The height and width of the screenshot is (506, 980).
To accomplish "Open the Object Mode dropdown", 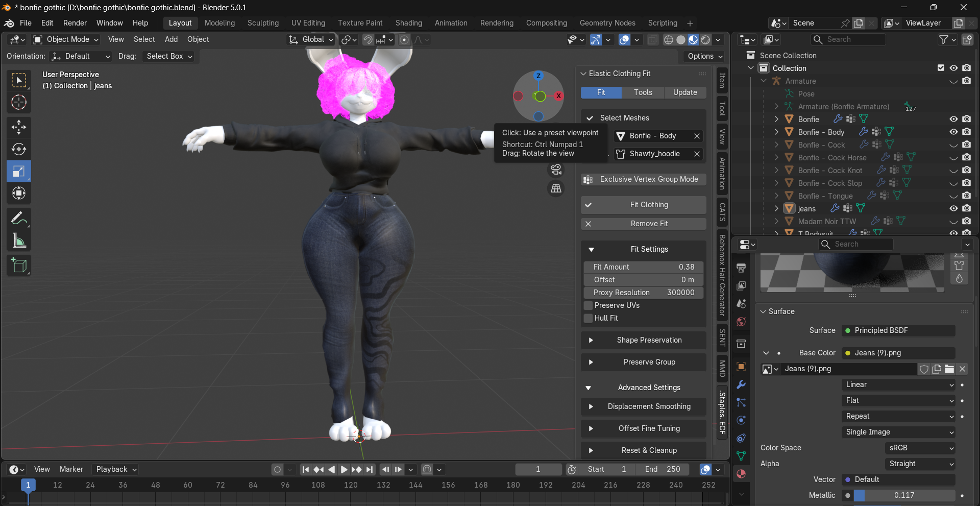I will 66,39.
